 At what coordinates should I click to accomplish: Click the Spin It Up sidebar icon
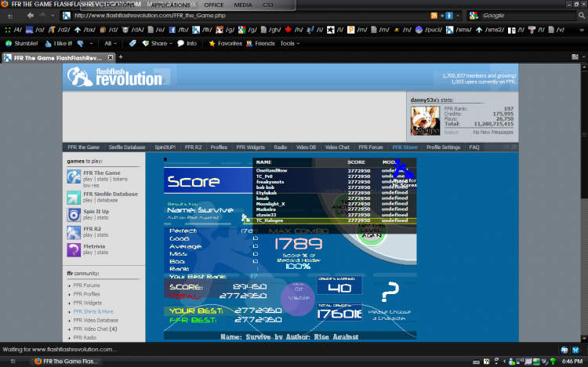[74, 215]
